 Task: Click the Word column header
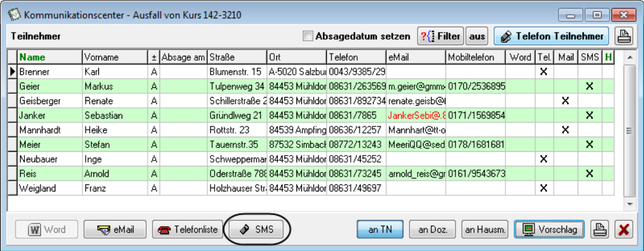pyautogui.click(x=520, y=57)
